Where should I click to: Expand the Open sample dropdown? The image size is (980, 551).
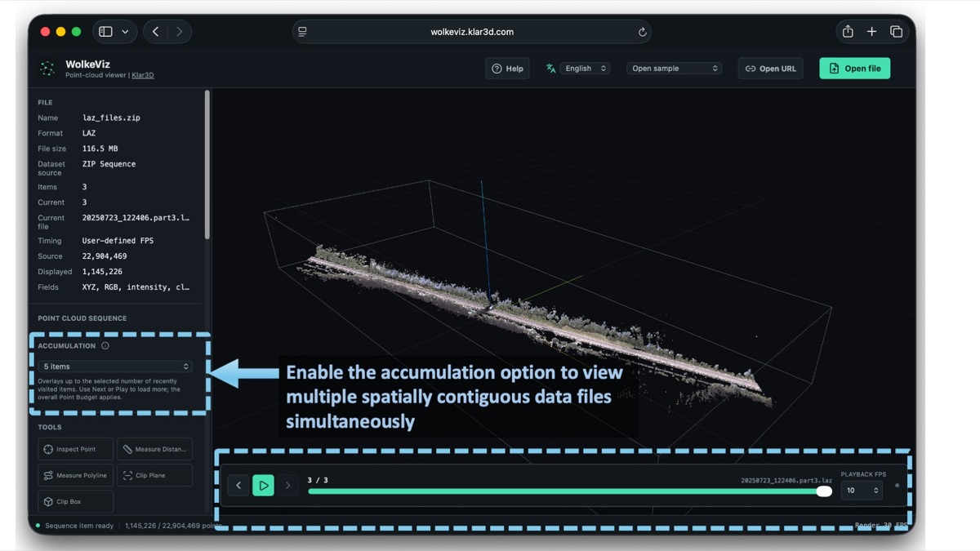click(x=674, y=69)
